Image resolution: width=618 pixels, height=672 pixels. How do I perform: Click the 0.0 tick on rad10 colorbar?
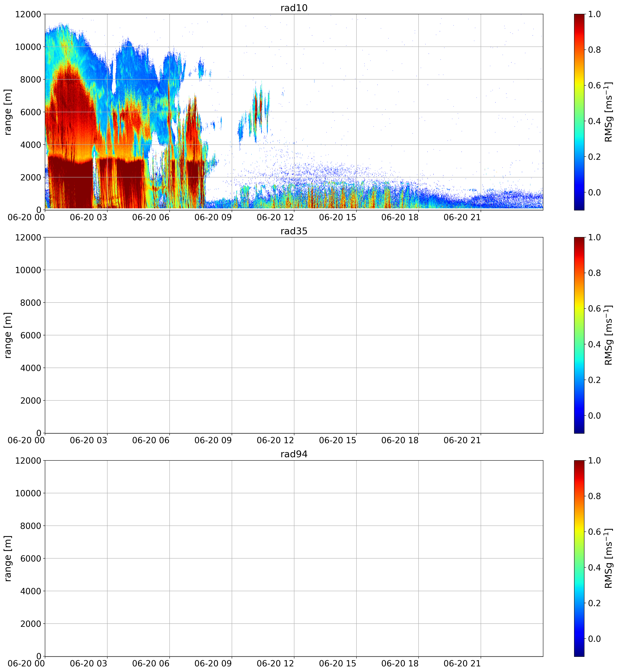594,192
